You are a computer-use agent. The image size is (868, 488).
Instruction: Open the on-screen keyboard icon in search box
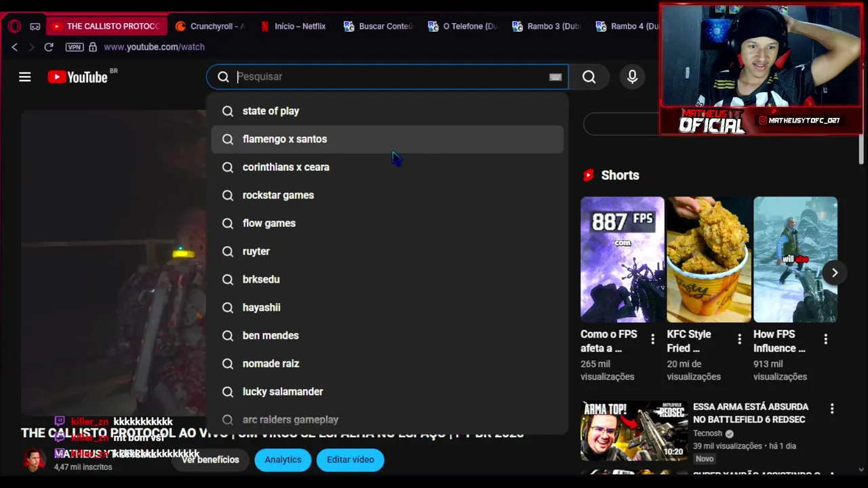555,77
